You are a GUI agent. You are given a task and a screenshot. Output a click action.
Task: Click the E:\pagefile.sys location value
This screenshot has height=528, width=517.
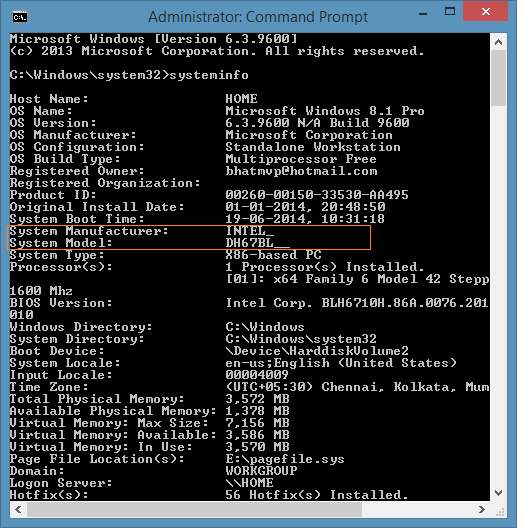(x=285, y=459)
